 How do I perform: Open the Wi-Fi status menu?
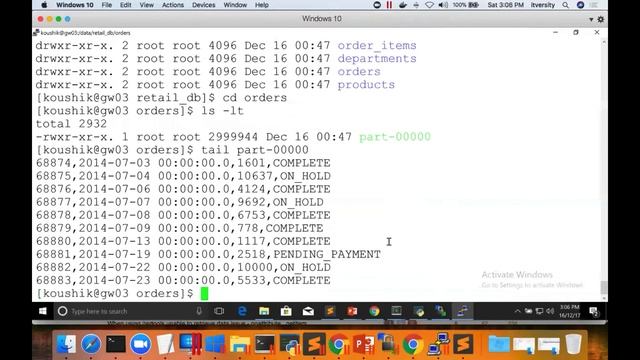[x=429, y=5]
